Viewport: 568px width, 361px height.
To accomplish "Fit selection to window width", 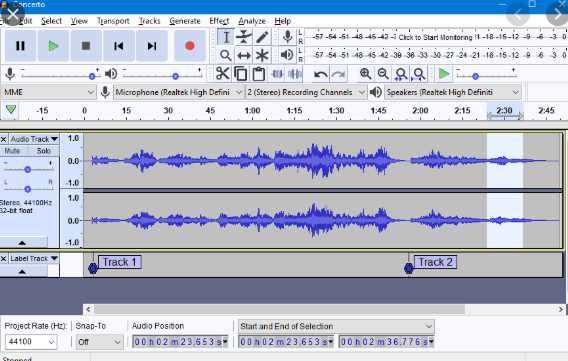I will 401,74.
